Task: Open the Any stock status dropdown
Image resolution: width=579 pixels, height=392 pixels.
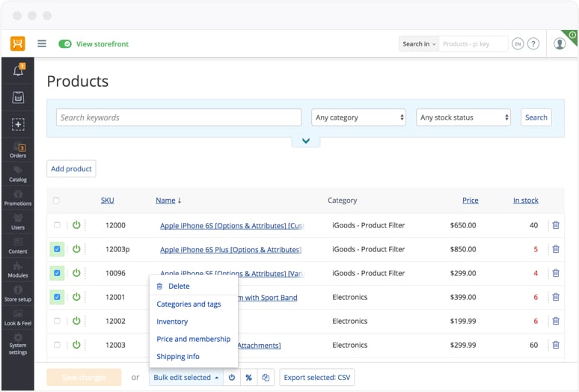Action: [464, 117]
